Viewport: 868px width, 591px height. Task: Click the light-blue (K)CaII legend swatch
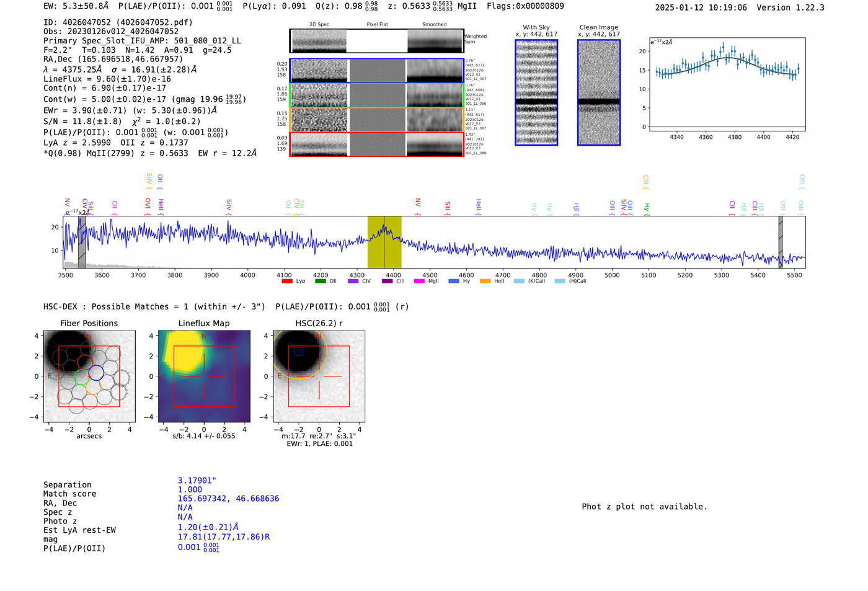point(519,282)
